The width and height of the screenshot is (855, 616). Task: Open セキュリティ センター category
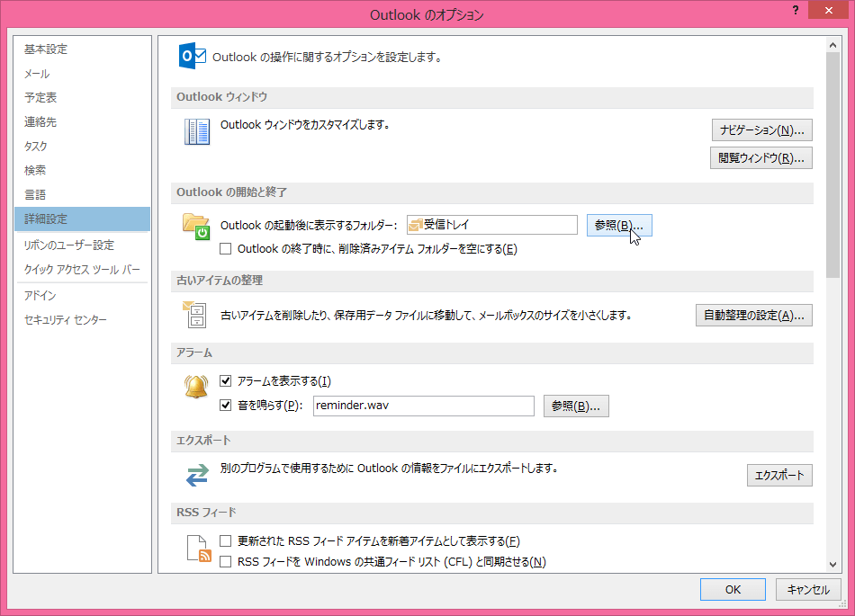(82, 320)
